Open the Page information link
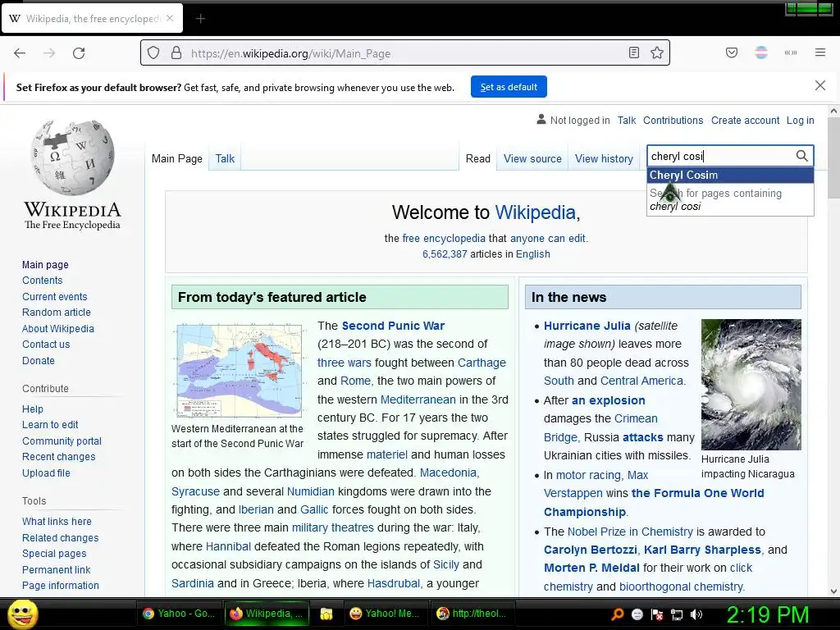840x630 pixels. 61,586
